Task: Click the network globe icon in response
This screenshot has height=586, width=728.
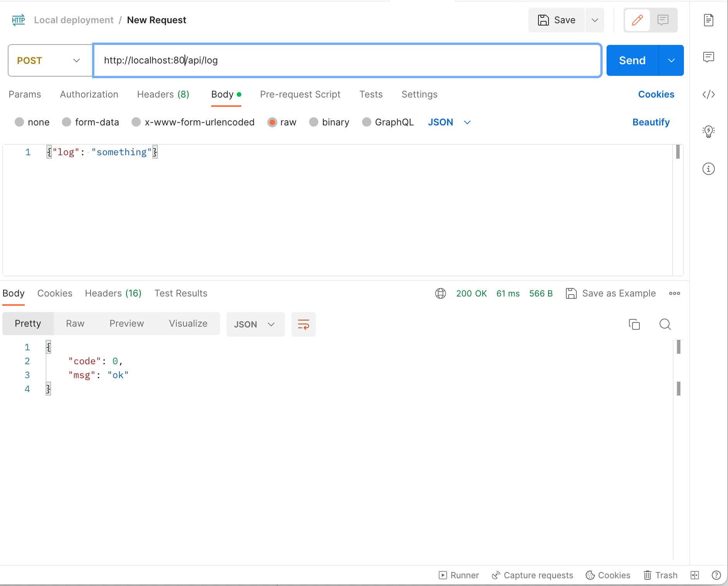Action: pyautogui.click(x=441, y=293)
